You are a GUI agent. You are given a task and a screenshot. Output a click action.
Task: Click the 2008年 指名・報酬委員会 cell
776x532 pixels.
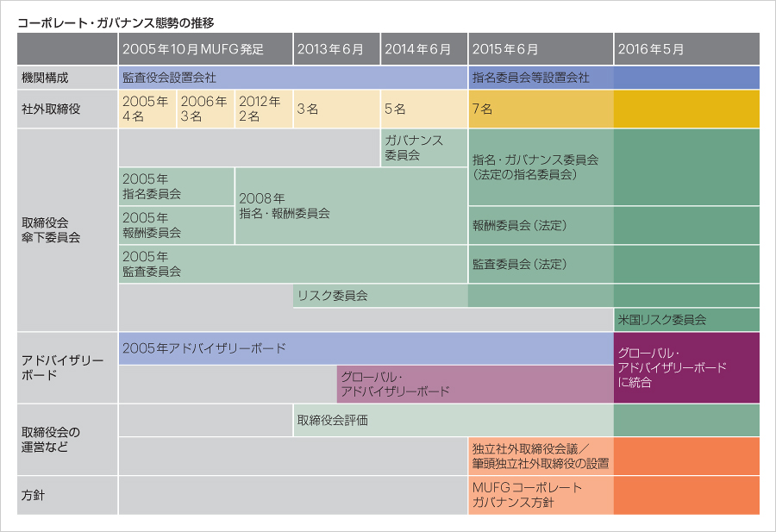coord(352,206)
